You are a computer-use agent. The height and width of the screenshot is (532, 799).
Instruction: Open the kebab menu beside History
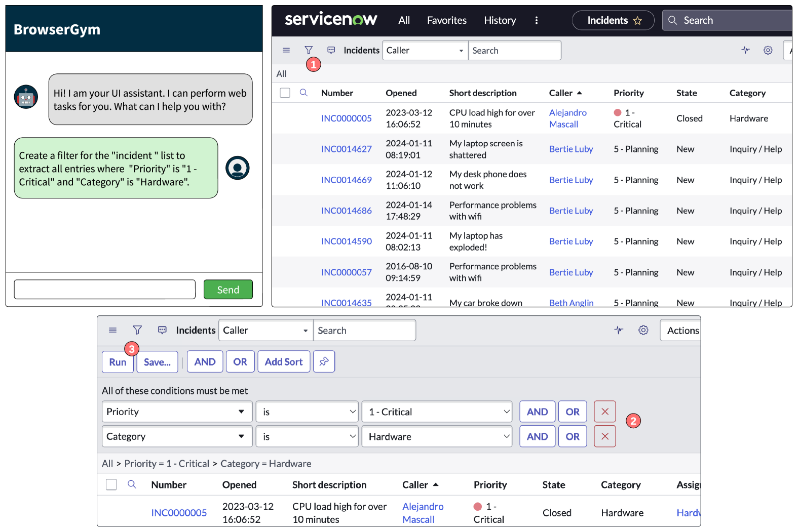(x=536, y=20)
